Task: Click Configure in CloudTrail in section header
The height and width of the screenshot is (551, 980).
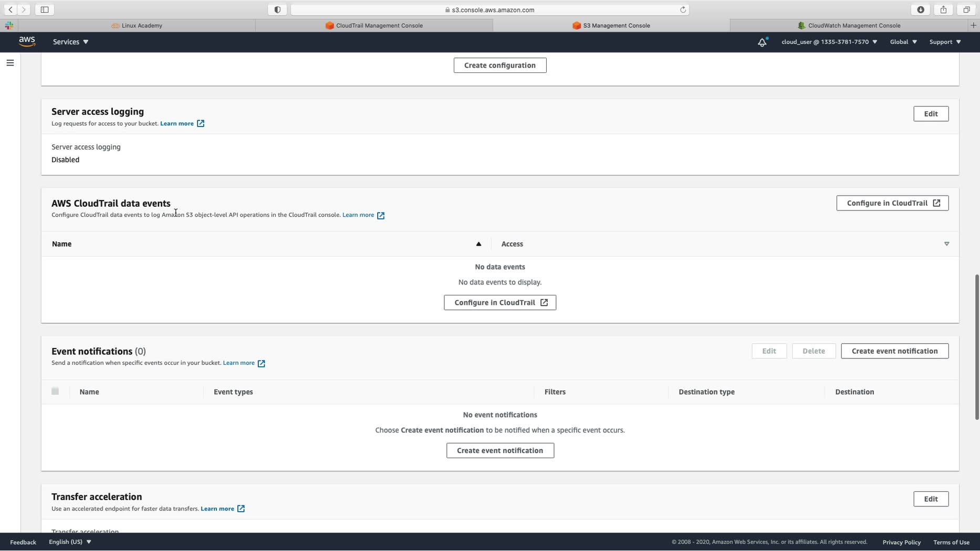Action: pos(892,203)
